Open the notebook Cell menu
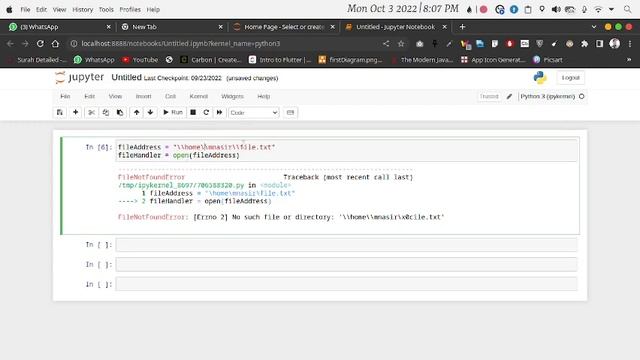Screen dimensions: 640x360 click(x=170, y=96)
